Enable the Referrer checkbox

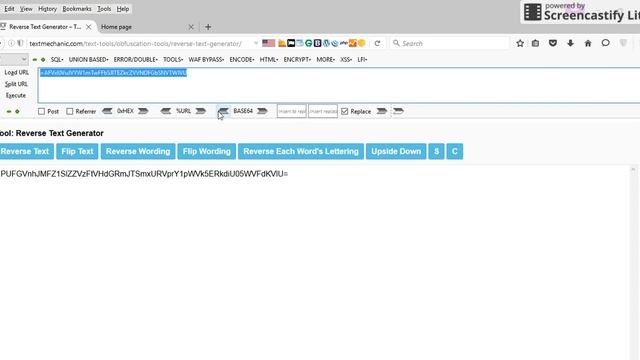(70, 111)
